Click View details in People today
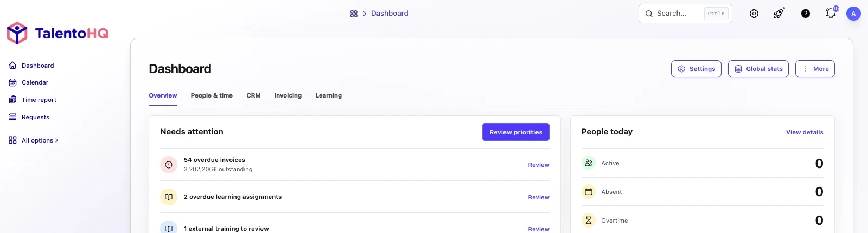This screenshot has width=868, height=233. [x=805, y=132]
